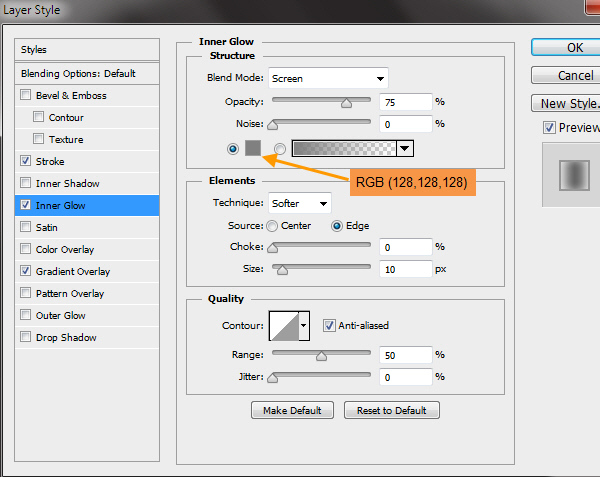
Task: Click the Opacity slider handle
Action: [347, 102]
